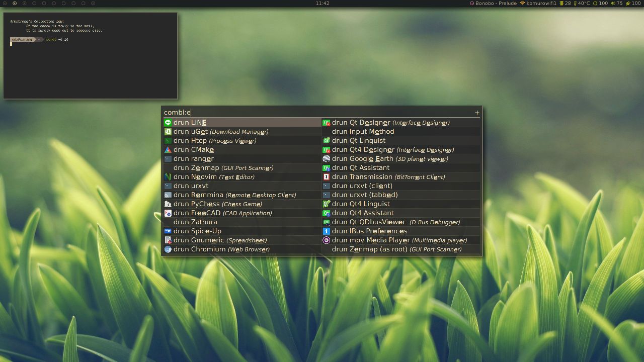Click the Neovim editor icon
This screenshot has width=644, height=362.
tap(168, 176)
